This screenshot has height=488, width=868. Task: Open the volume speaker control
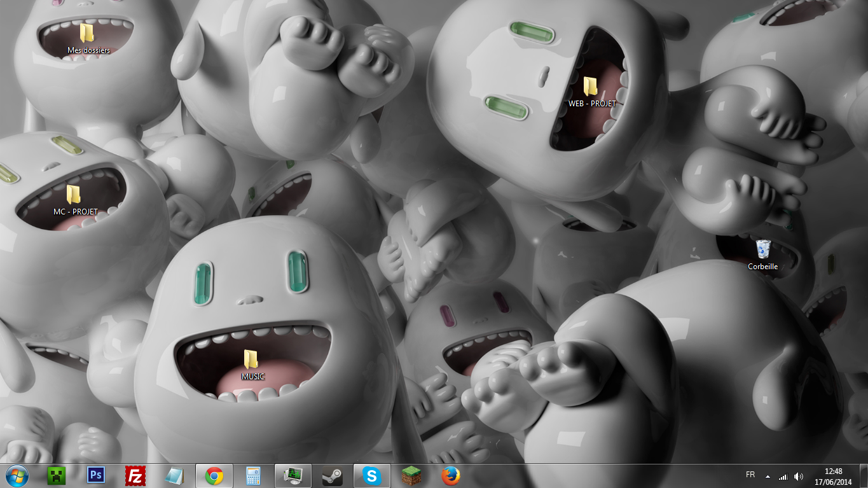799,476
